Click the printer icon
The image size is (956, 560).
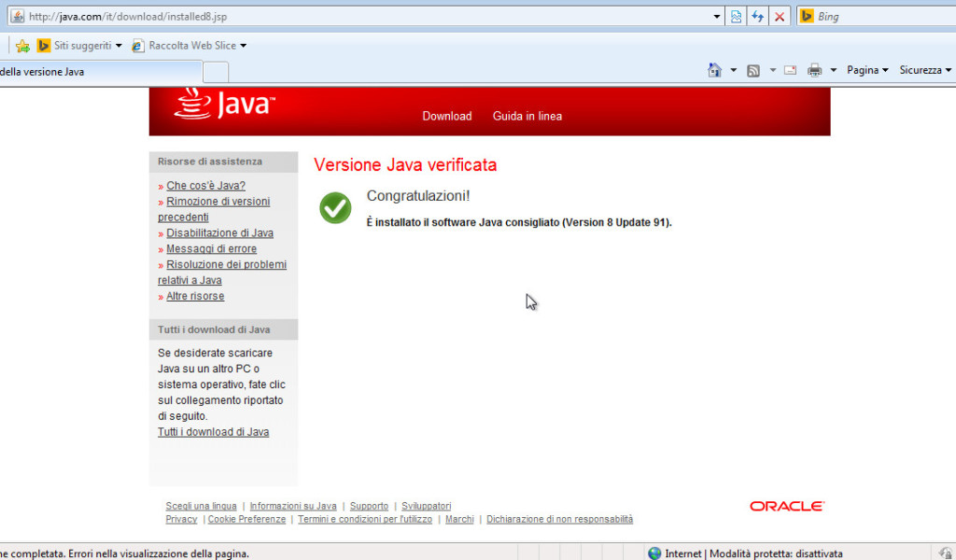(814, 70)
